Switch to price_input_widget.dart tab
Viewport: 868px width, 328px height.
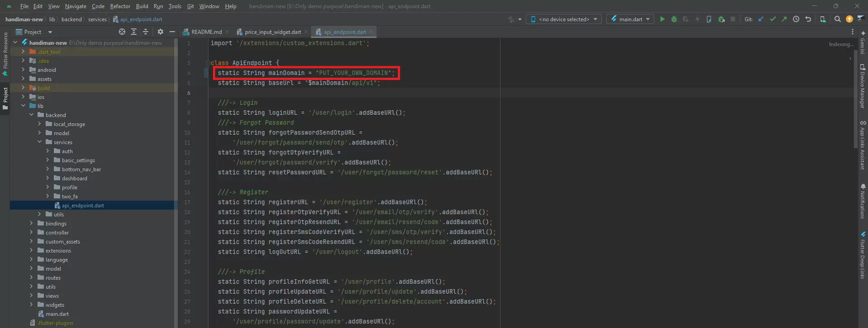click(x=273, y=32)
